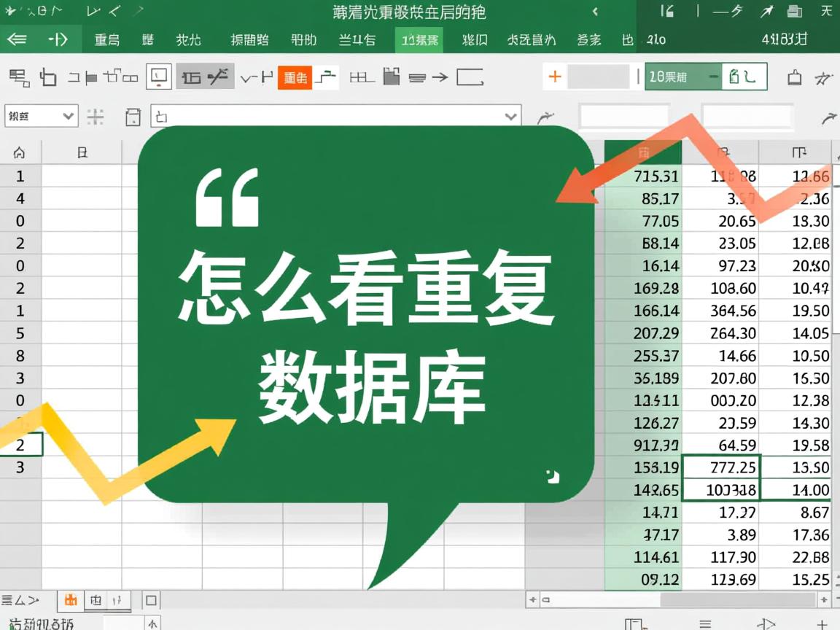Image resolution: width=840 pixels, height=630 pixels.
Task: Click the cell containing value 777.25
Action: tap(720, 467)
